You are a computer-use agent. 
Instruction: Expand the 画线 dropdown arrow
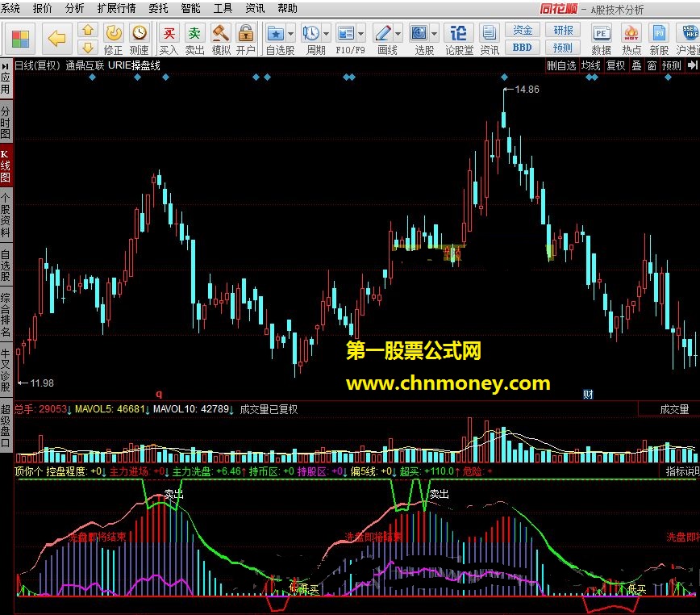point(398,34)
